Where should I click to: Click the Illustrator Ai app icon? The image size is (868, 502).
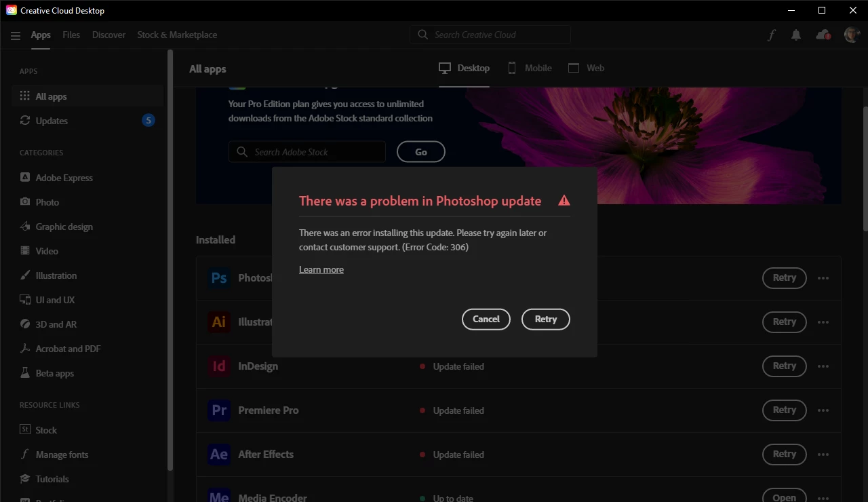219,322
